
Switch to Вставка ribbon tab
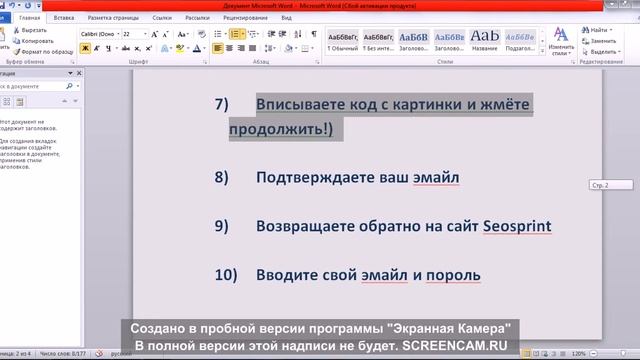[64, 18]
